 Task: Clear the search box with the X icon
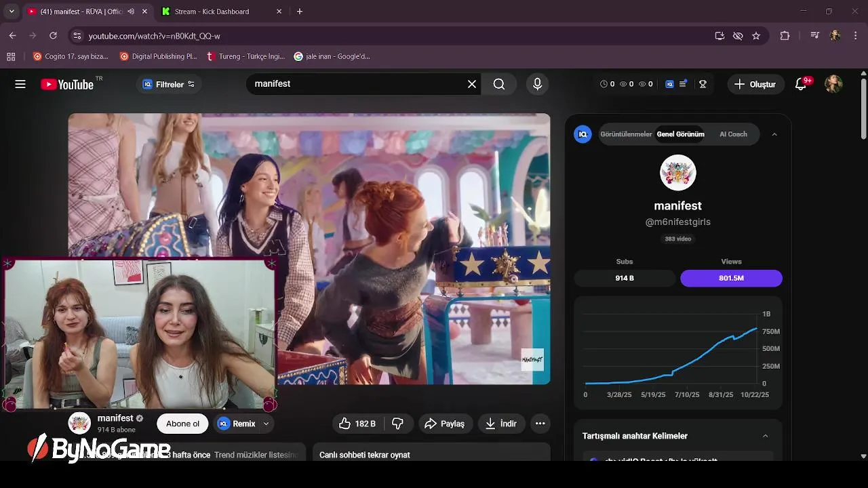tap(472, 84)
